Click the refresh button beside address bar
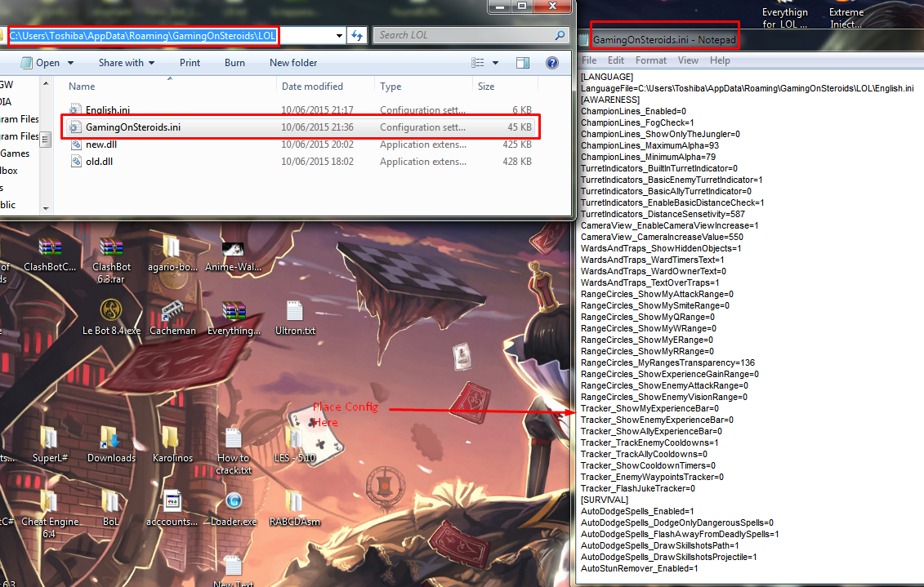The height and width of the screenshot is (587, 924). tap(357, 35)
